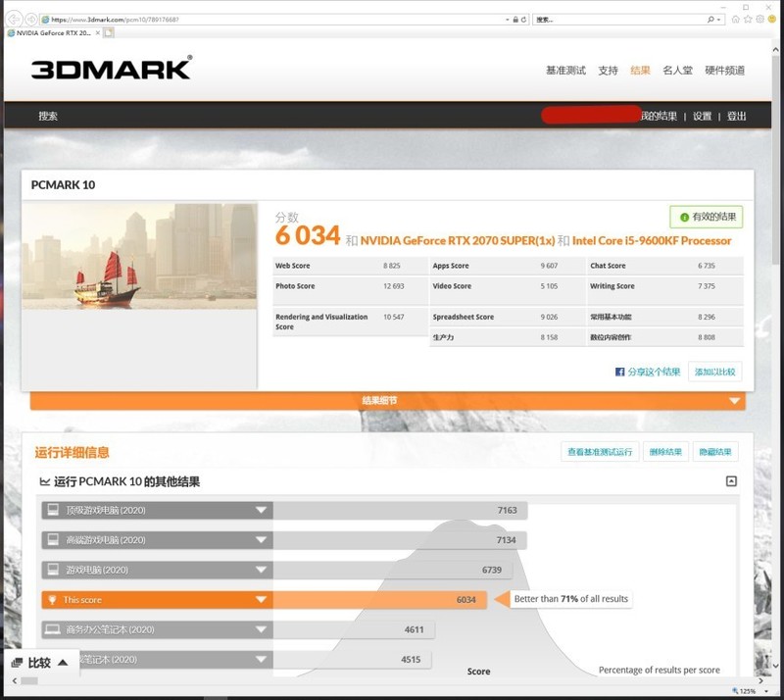Open a new browser tab
Image resolution: width=784 pixels, height=700 pixels.
tap(109, 33)
